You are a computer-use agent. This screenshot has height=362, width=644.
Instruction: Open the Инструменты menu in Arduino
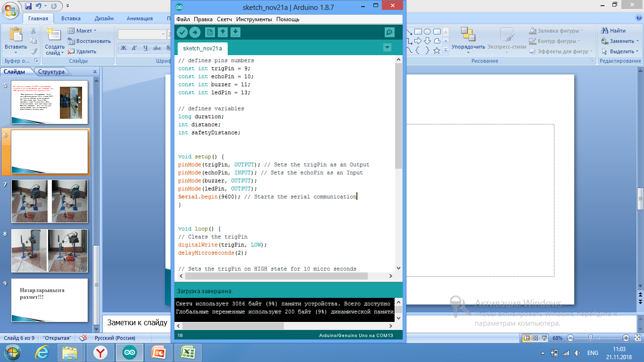pos(254,19)
